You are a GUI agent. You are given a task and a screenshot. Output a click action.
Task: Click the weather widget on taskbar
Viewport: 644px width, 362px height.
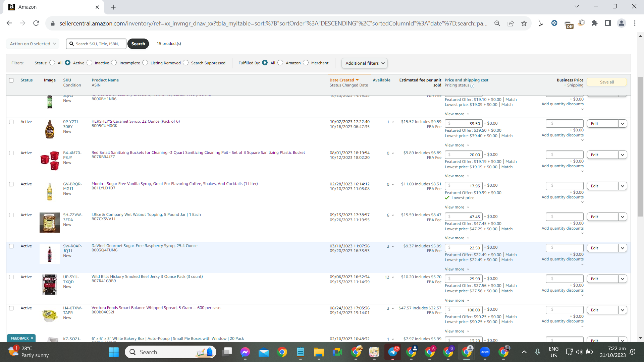point(29,352)
